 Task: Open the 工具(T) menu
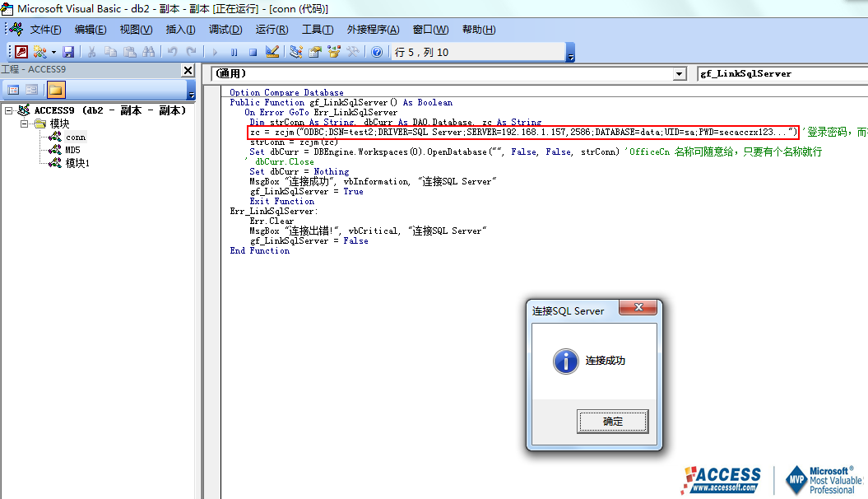(318, 30)
